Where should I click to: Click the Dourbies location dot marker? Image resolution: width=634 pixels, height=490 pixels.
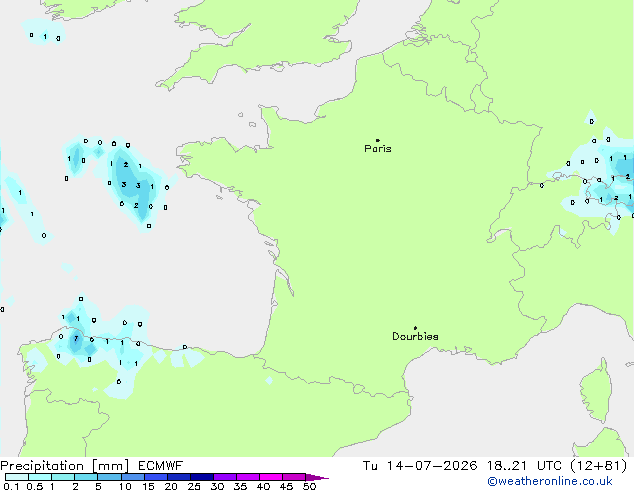415,328
